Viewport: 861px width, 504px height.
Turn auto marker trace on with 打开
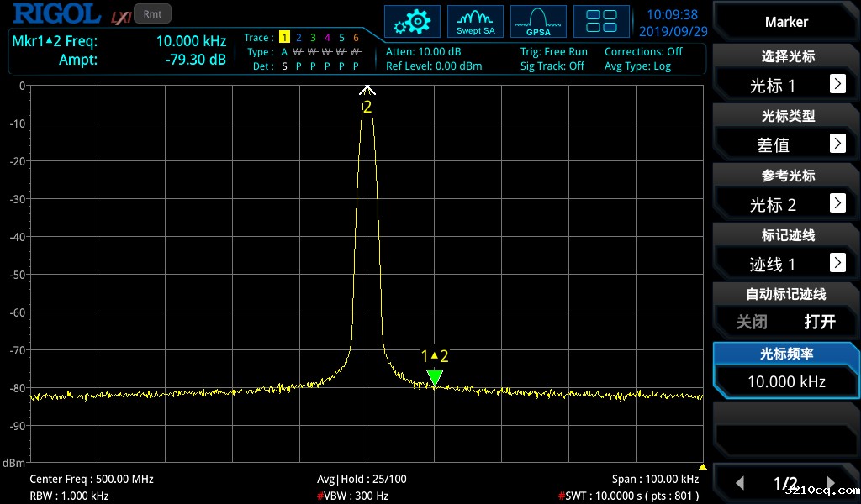point(820,322)
